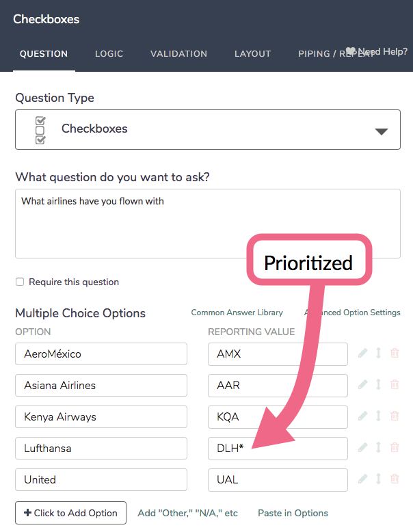This screenshot has width=413, height=532.
Task: Click the pencil edit icon for Kenya Airways
Action: [363, 416]
